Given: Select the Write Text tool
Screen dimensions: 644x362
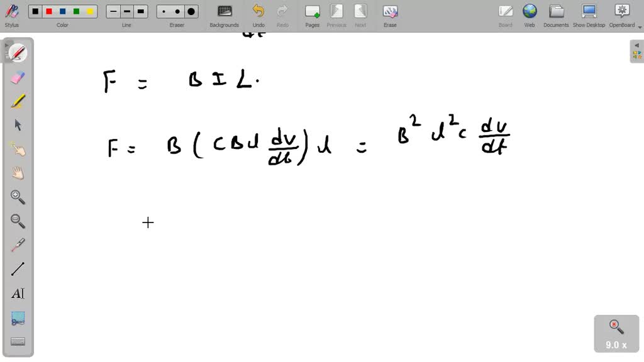Looking at the screenshot, I should click(17, 293).
